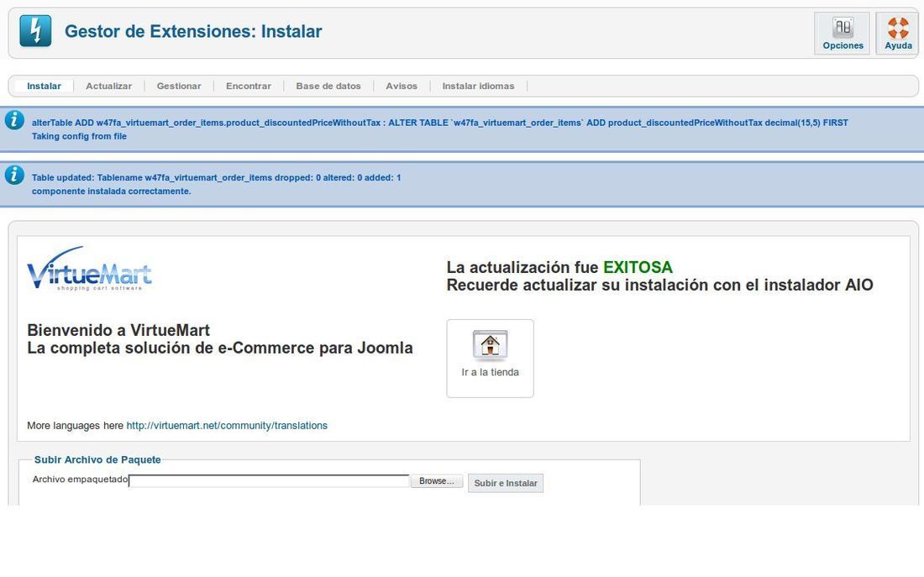Click the Browse... file button

437,481
